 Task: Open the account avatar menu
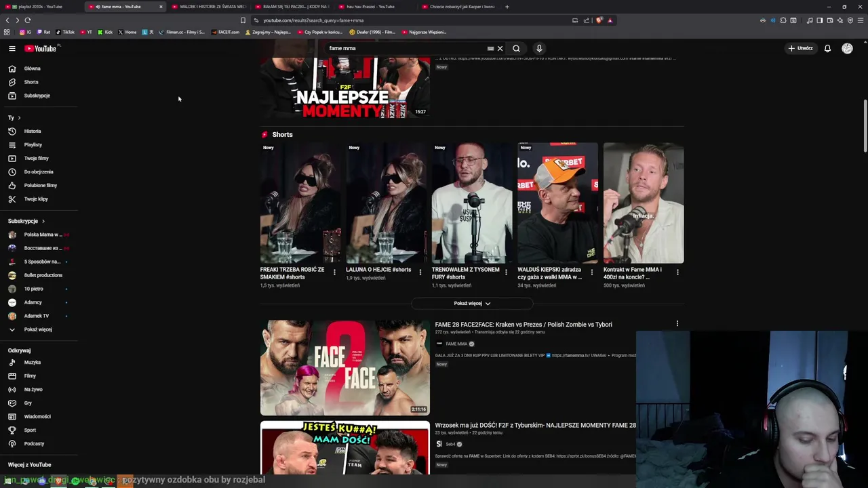(x=847, y=48)
